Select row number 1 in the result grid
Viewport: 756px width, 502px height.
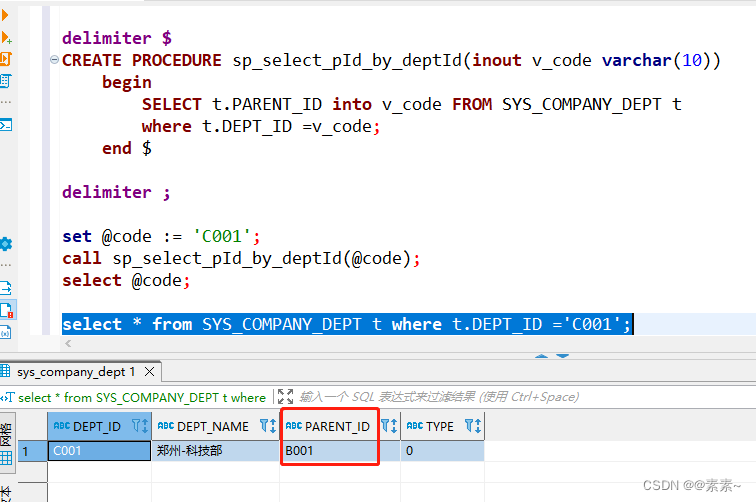(x=32, y=451)
